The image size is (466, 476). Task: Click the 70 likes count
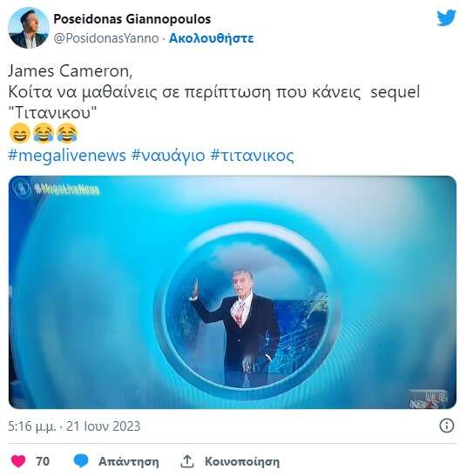[43, 461]
